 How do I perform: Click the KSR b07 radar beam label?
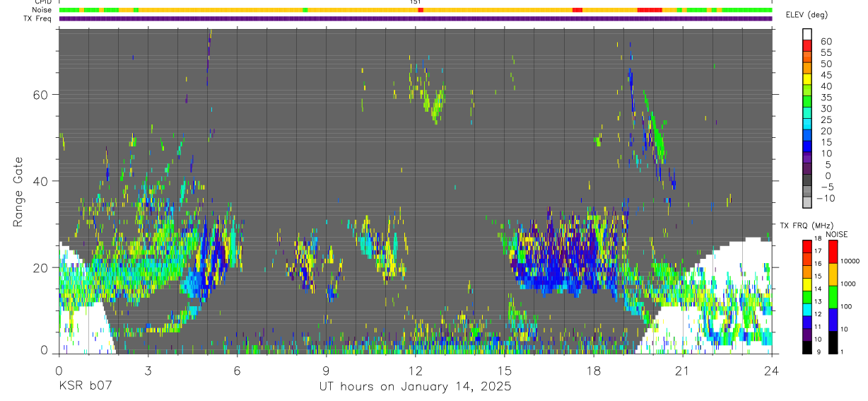point(84,386)
